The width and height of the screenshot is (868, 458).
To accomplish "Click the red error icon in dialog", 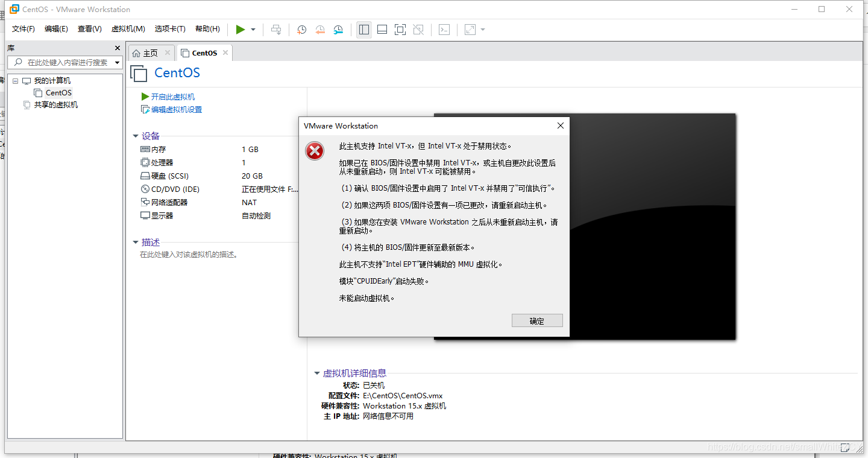I will click(x=315, y=151).
